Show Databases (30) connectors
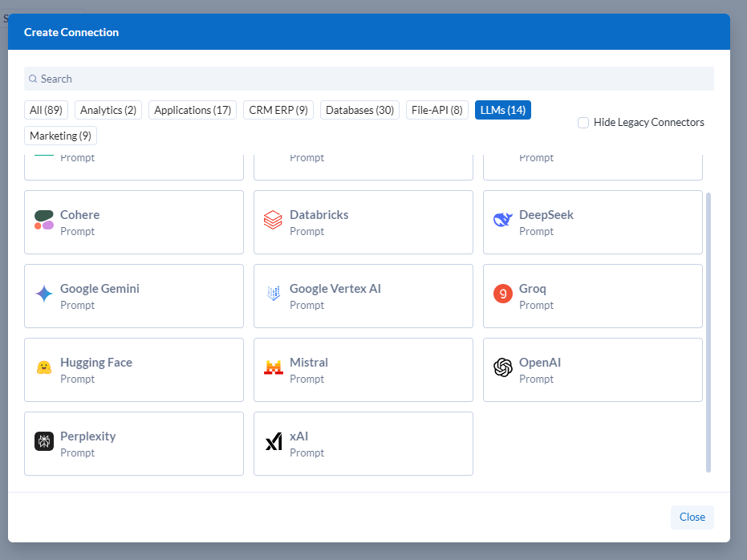The image size is (747, 560). (359, 110)
